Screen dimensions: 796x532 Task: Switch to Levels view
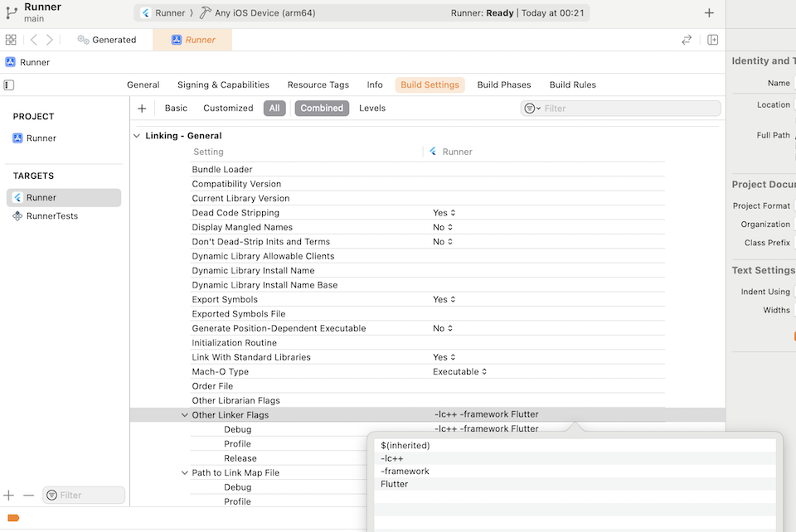[x=372, y=108]
